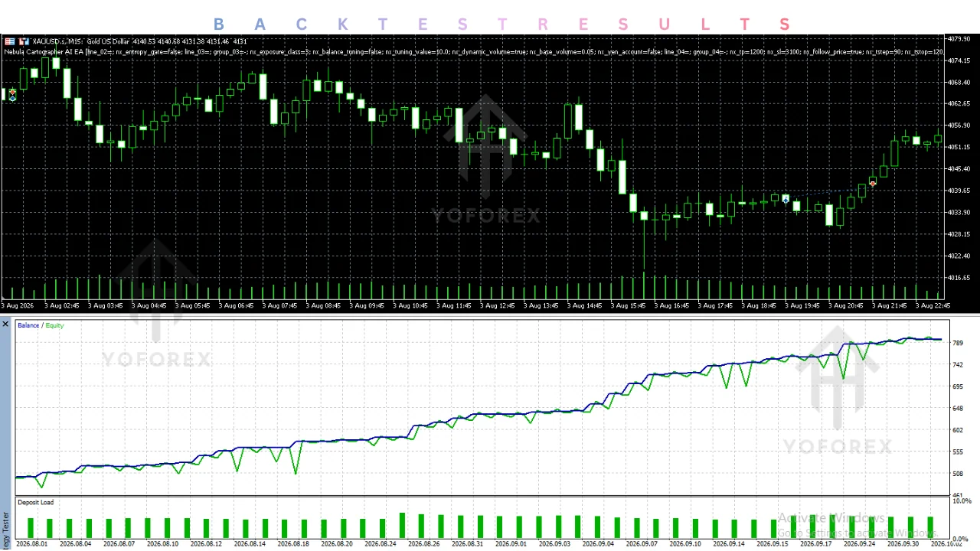Select the blue trade marker near 3 Aug 18:45

[786, 200]
